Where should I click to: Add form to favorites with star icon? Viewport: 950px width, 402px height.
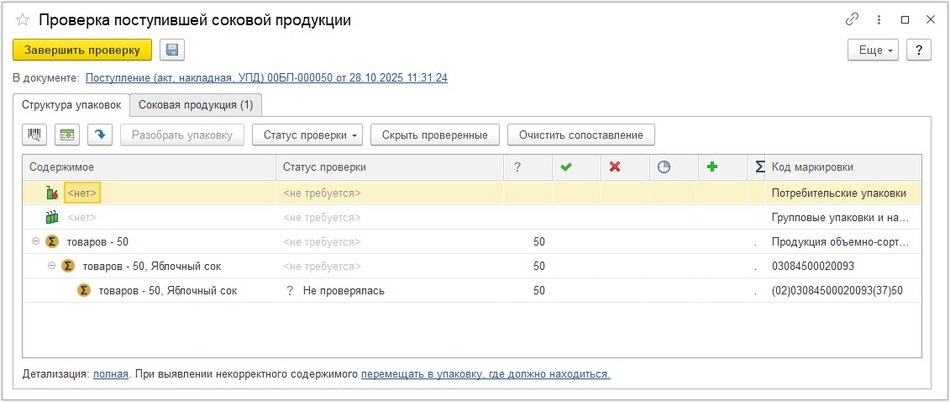[22, 20]
